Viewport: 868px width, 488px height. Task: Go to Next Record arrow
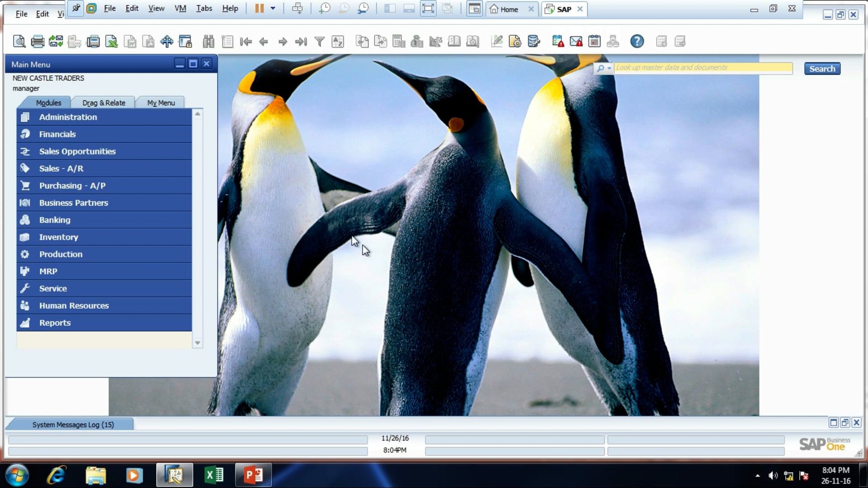pos(283,42)
